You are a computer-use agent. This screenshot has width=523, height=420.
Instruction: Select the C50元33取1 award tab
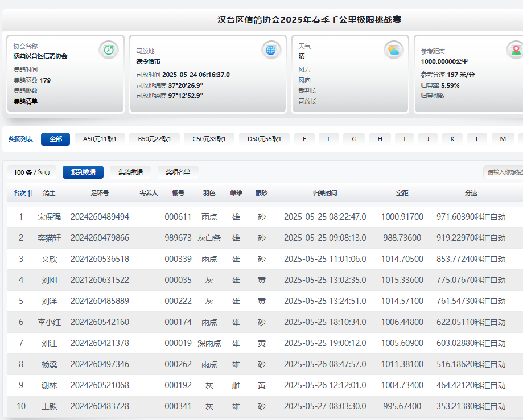(x=209, y=139)
